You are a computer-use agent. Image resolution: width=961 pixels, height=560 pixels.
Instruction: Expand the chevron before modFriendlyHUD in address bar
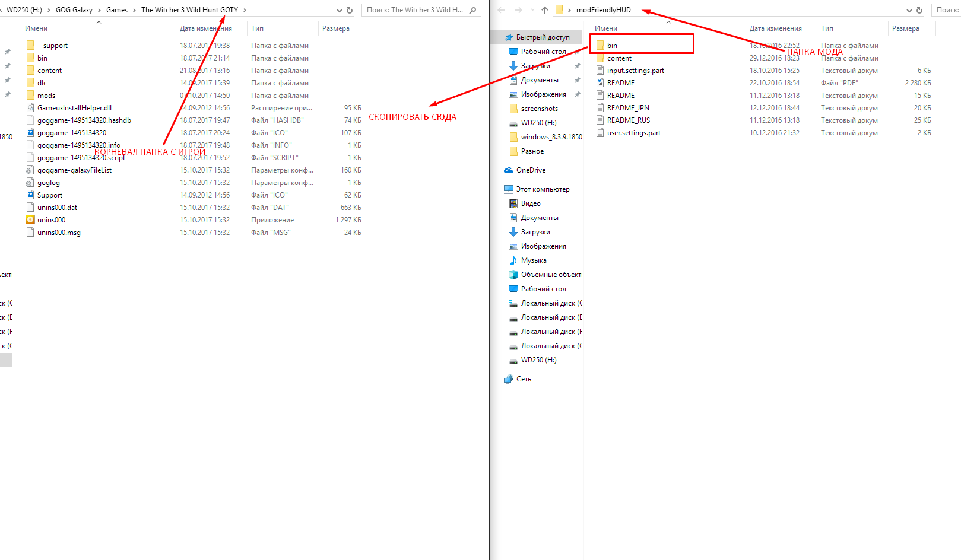(x=569, y=10)
